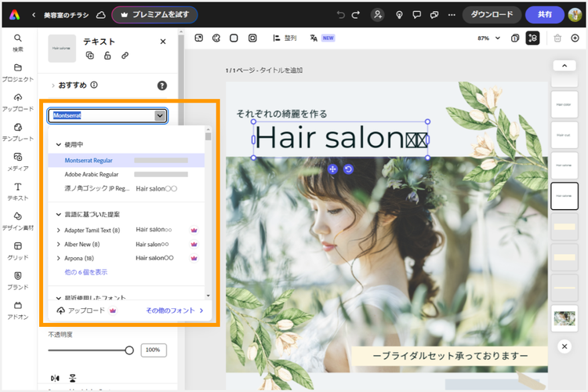Delete with the trash icon
This screenshot has height=392, width=588.
pos(557,38)
